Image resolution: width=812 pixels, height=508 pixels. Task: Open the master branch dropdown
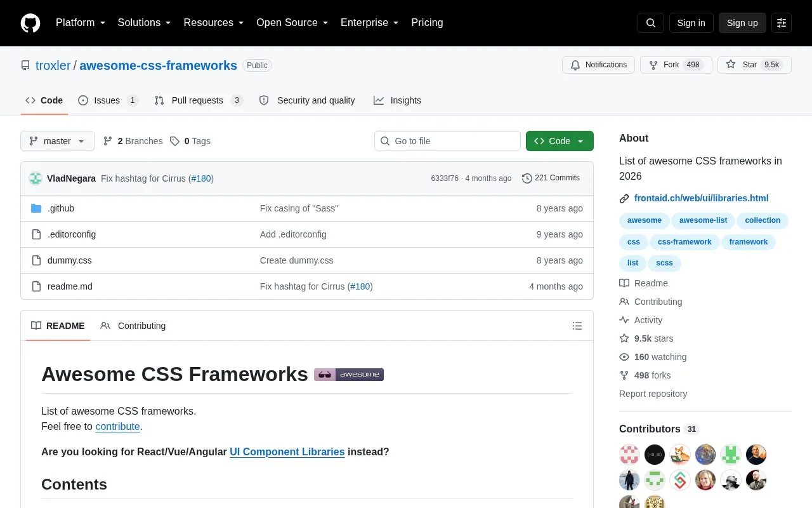click(57, 141)
